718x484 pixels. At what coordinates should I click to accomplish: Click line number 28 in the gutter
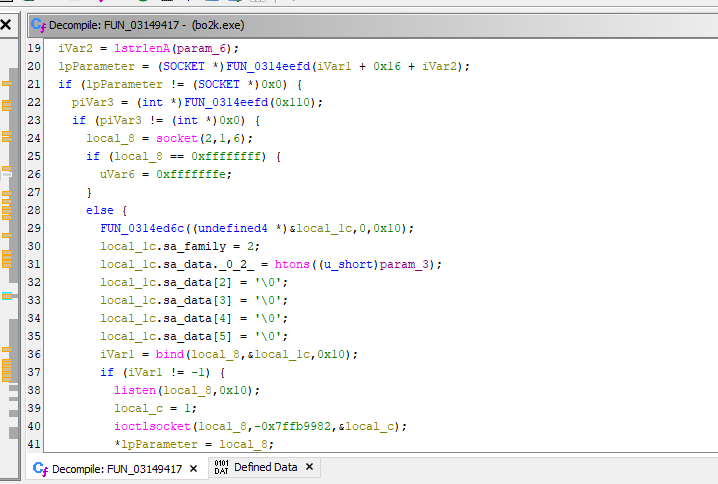(x=34, y=210)
